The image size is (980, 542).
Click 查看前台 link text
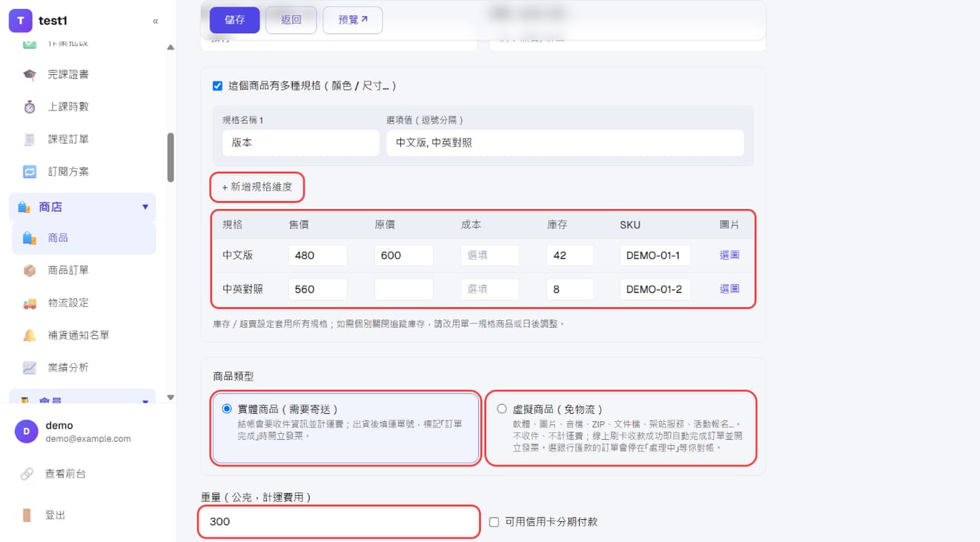(x=65, y=474)
